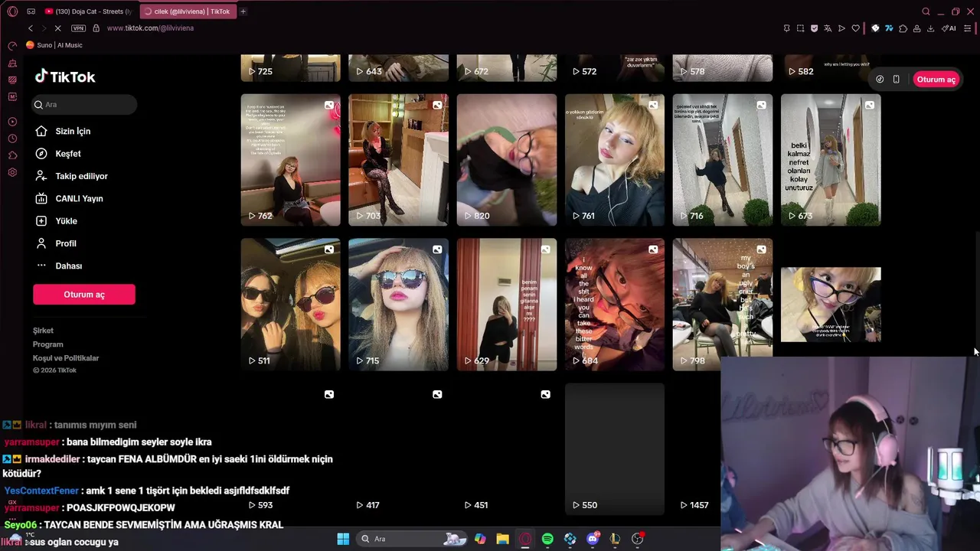Open the video with 762 views

pyautogui.click(x=291, y=160)
